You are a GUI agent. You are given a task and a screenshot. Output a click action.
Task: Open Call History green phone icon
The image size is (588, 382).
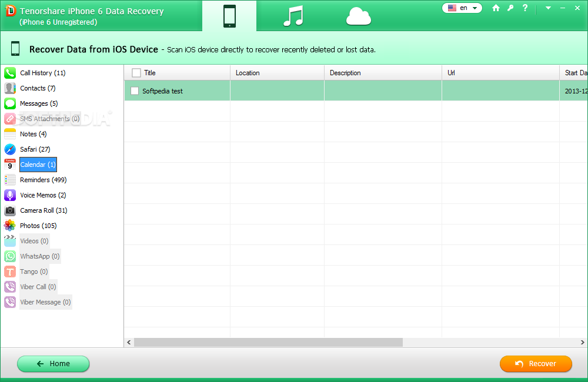click(10, 73)
